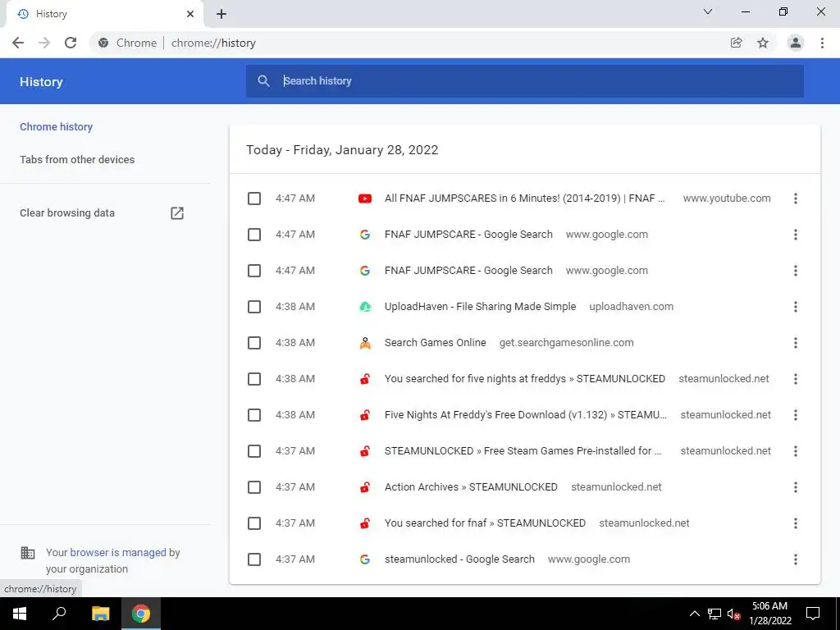Open the profile avatar menu
The image size is (840, 630).
(x=796, y=43)
